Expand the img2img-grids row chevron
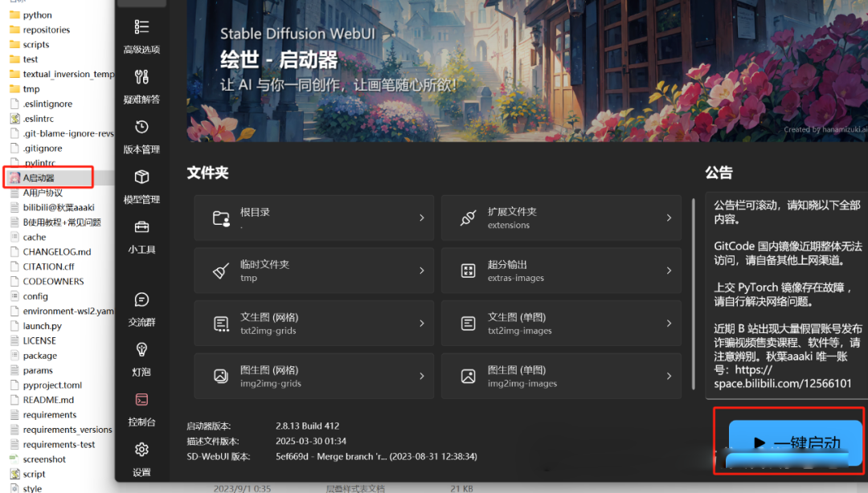Image resolution: width=868 pixels, height=493 pixels. coord(422,377)
